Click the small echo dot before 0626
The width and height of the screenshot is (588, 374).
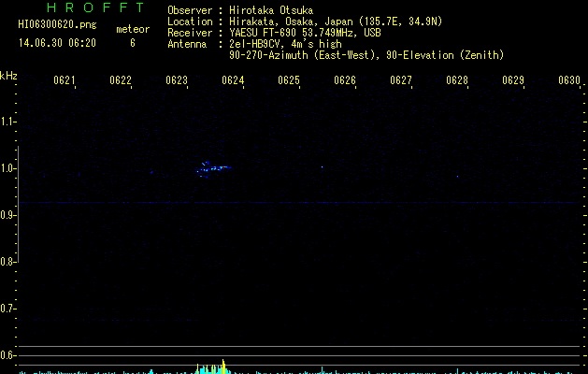click(x=323, y=167)
